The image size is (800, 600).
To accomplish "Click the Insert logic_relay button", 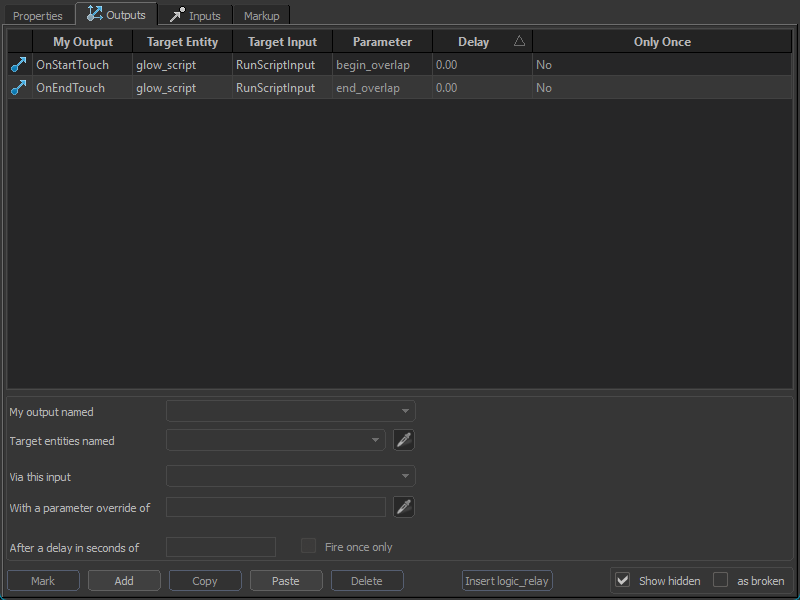I will coord(508,581).
